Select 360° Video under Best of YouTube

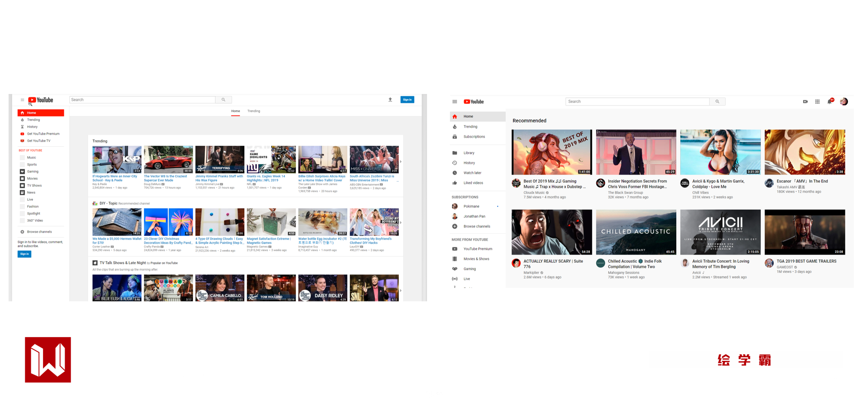[x=35, y=221]
